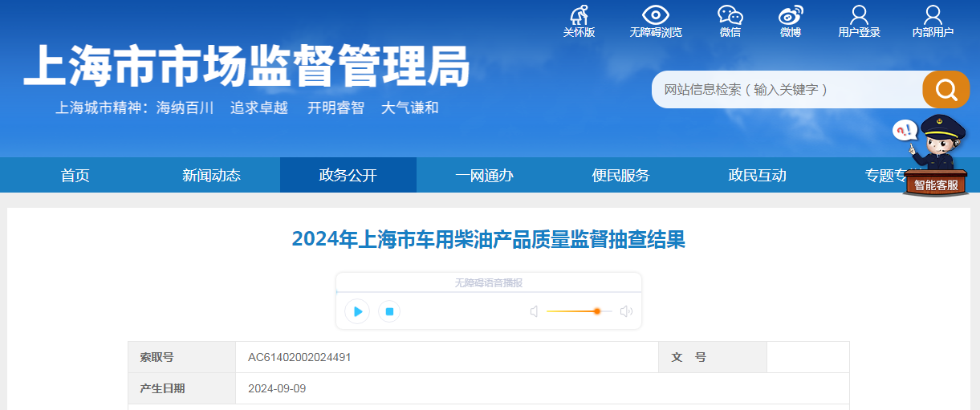The height and width of the screenshot is (410, 980).
Task: Open the 微信 WeChat icon
Action: (730, 15)
